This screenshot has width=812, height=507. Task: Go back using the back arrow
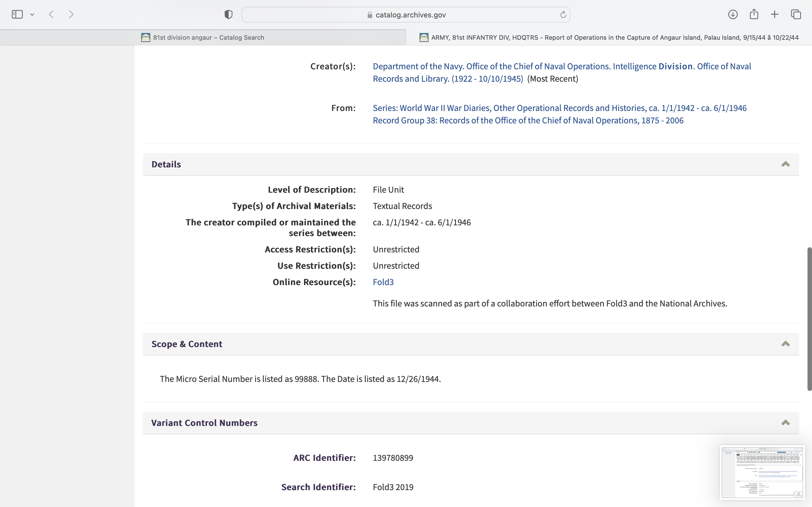pos(51,14)
